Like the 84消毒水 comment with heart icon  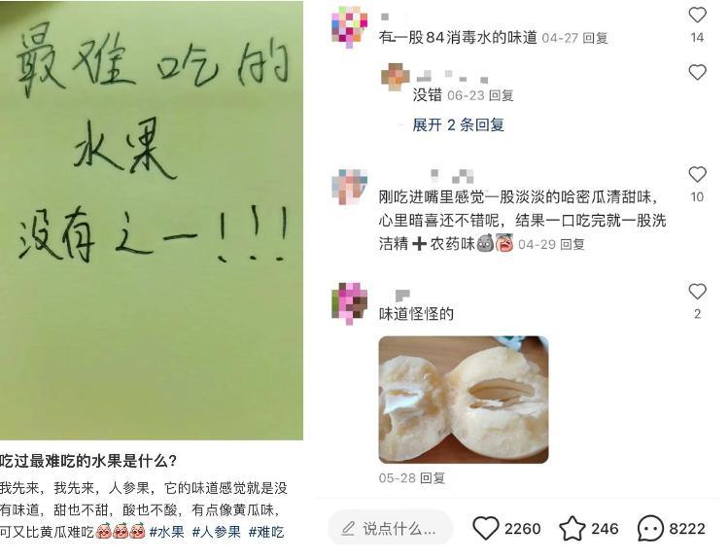pyautogui.click(x=697, y=16)
